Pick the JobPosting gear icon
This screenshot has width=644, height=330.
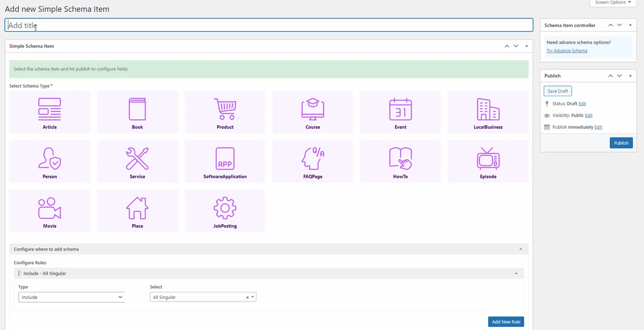pos(225,208)
